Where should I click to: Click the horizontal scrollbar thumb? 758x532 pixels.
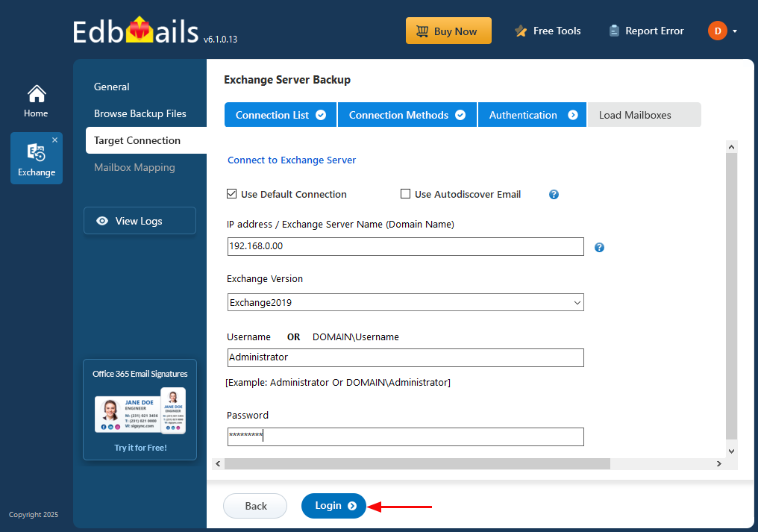(417, 464)
